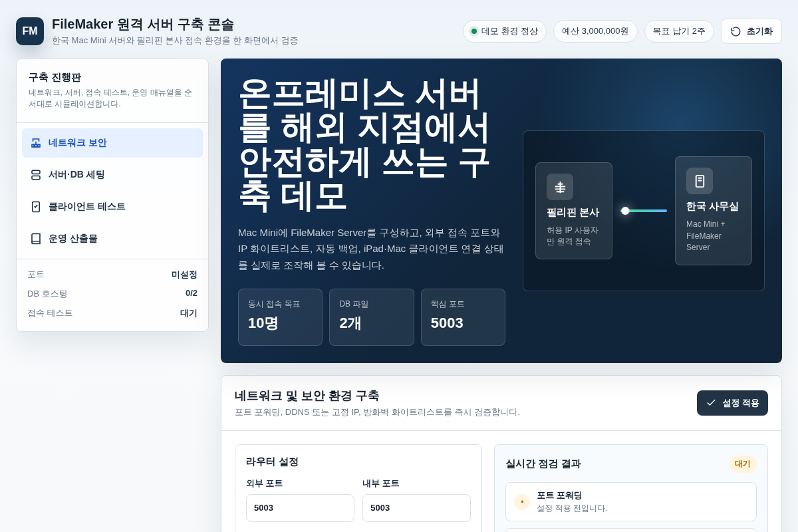Click the 외부 포트 label

point(264,483)
